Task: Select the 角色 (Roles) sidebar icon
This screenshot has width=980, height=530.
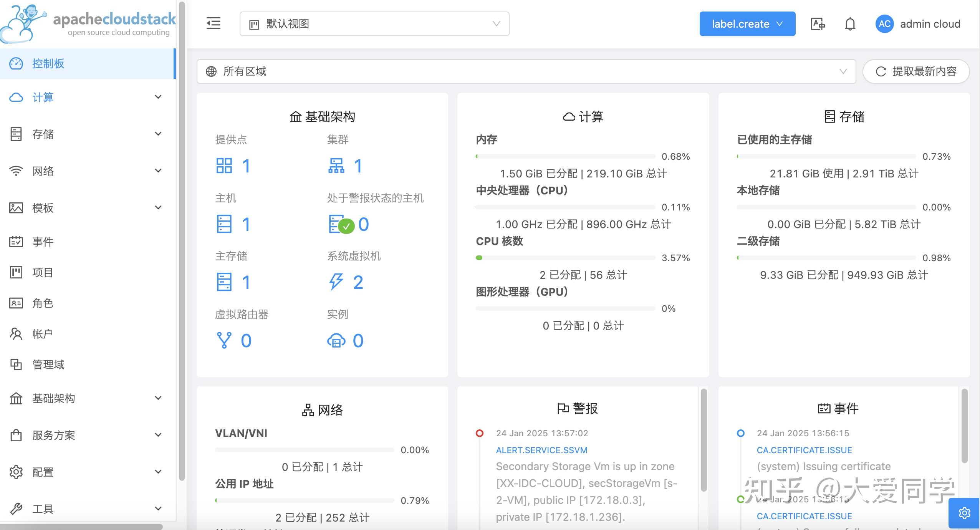Action: tap(42, 303)
